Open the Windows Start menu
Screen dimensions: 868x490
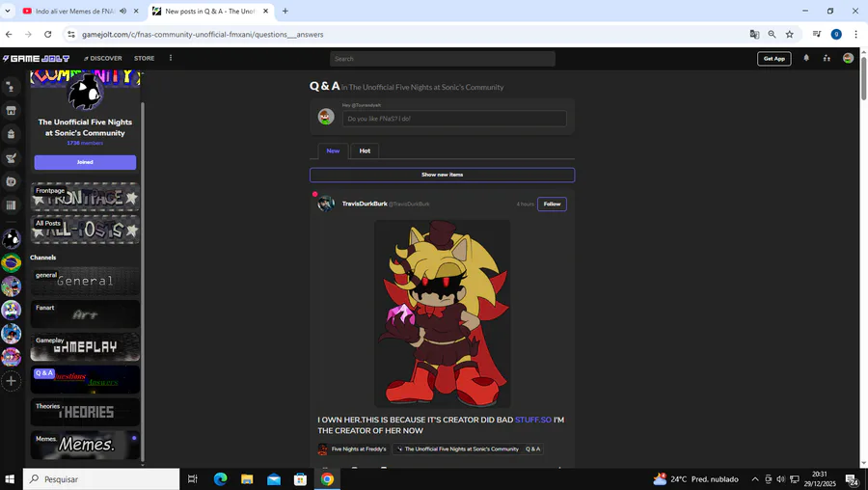point(10,479)
